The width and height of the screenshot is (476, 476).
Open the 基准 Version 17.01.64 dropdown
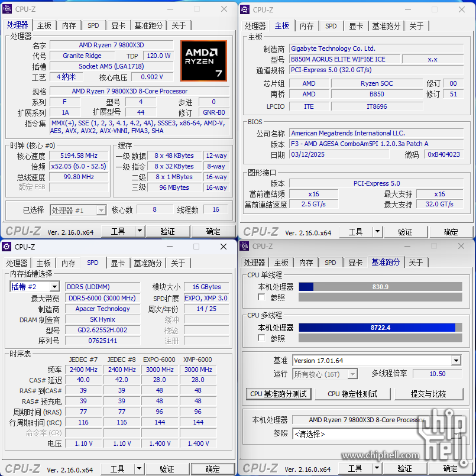click(x=377, y=361)
